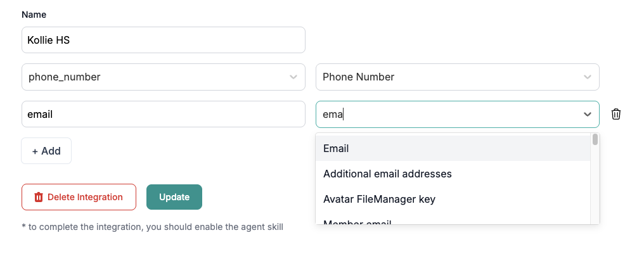This screenshot has height=261, width=644.
Task: Click the search box with 'ema' typed
Action: pyautogui.click(x=444, y=114)
